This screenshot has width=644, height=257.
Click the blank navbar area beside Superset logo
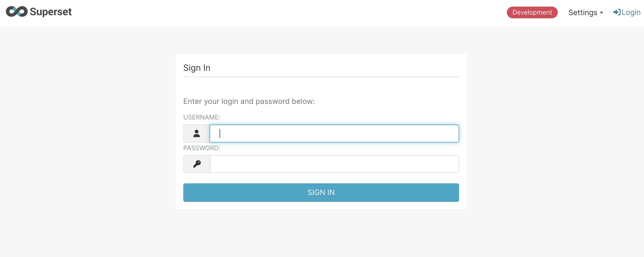[x=265, y=13]
